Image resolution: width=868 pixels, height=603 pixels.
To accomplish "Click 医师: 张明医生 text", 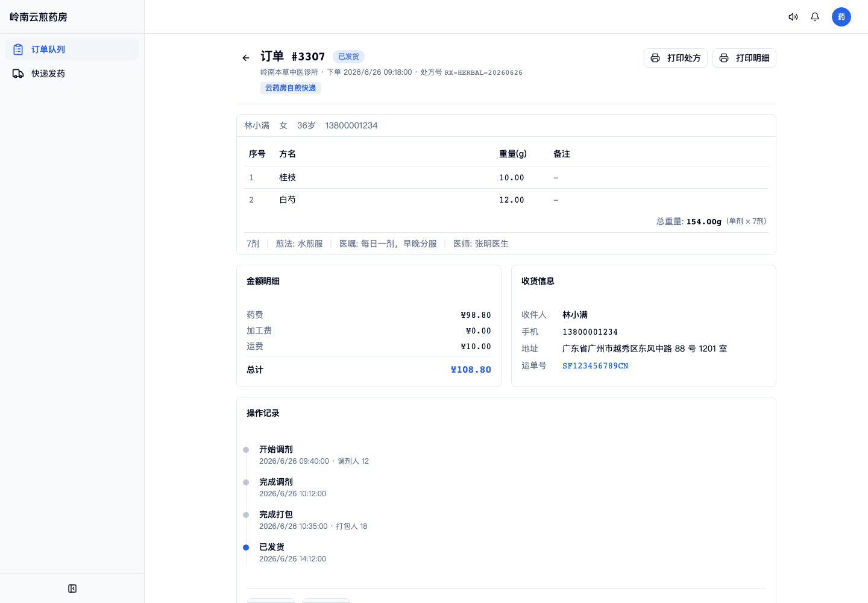I will point(481,244).
